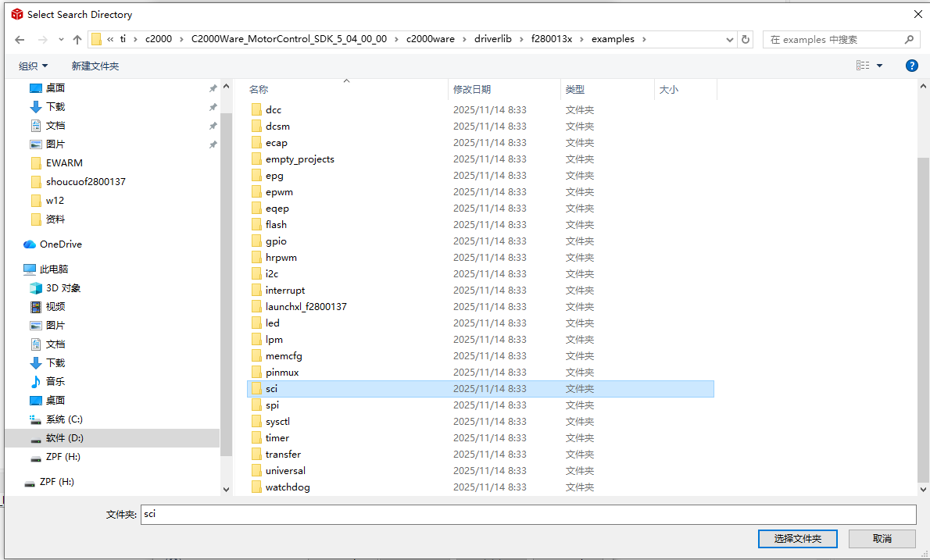This screenshot has width=930, height=560.
Task: Open the help question mark icon
Action: (911, 66)
